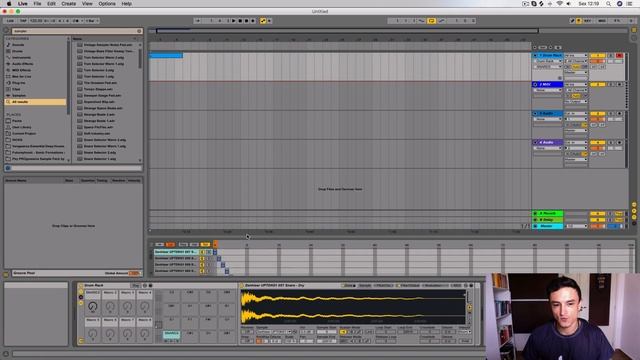Open the 3 Audio track device chooser
This screenshot has height=360, width=640.
547,119
